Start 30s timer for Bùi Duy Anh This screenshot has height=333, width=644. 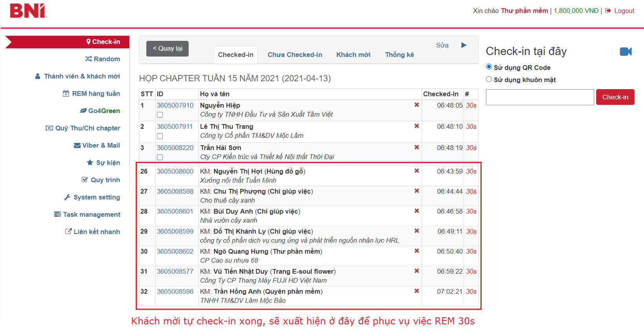(471, 211)
